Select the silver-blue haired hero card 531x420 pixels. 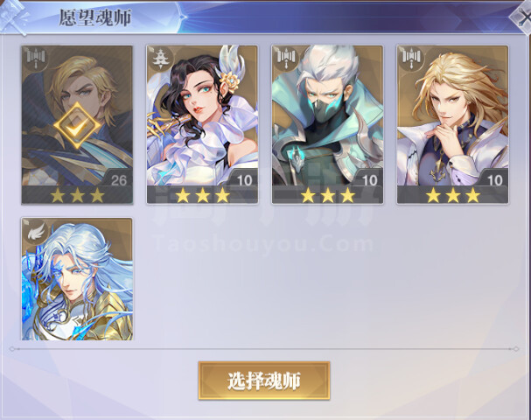tap(77, 279)
